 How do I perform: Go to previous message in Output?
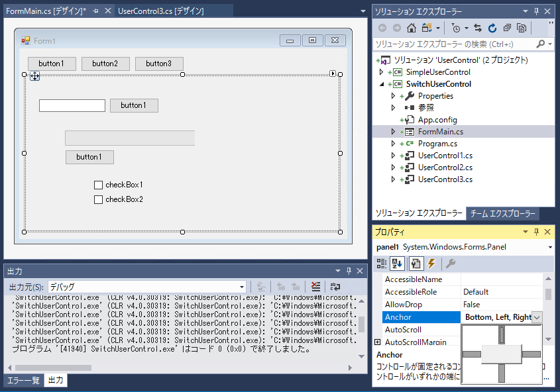(x=281, y=287)
